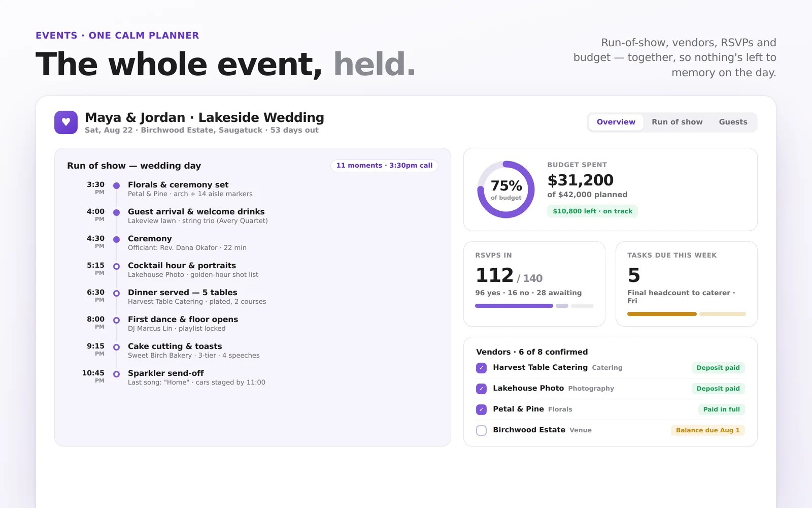Viewport: 812px width, 508px height.
Task: Click 'EVENTS · ONE CALM PLANNER' label
Action: point(117,36)
